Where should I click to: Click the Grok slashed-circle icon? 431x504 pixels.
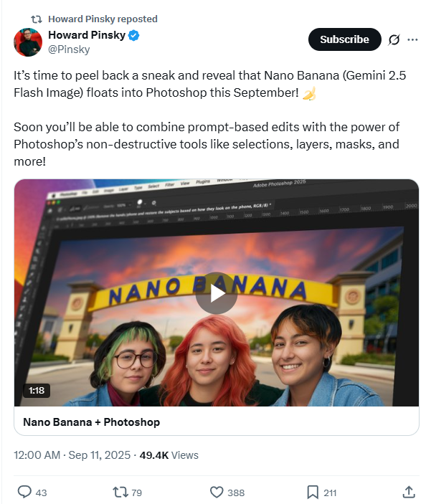(x=394, y=39)
